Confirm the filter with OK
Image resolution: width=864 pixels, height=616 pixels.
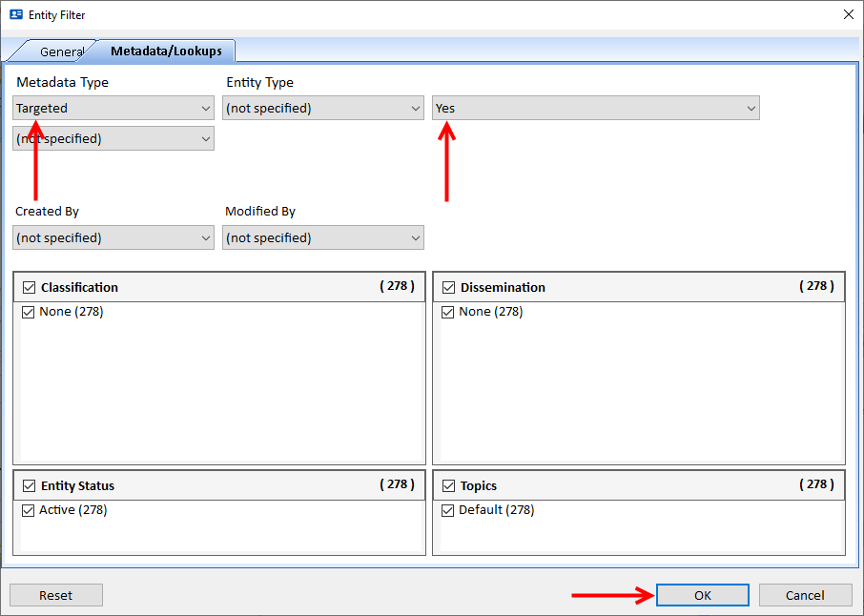click(x=702, y=595)
